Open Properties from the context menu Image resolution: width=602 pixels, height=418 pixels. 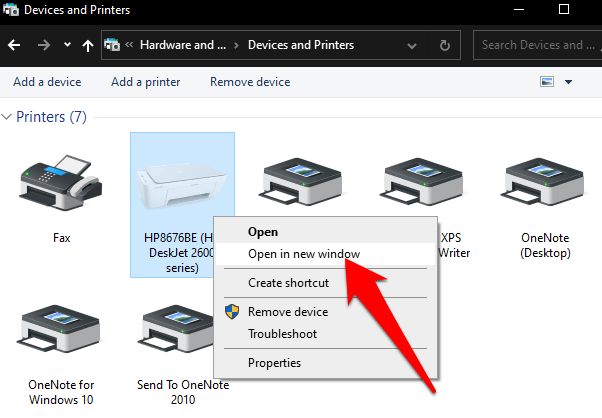point(274,363)
